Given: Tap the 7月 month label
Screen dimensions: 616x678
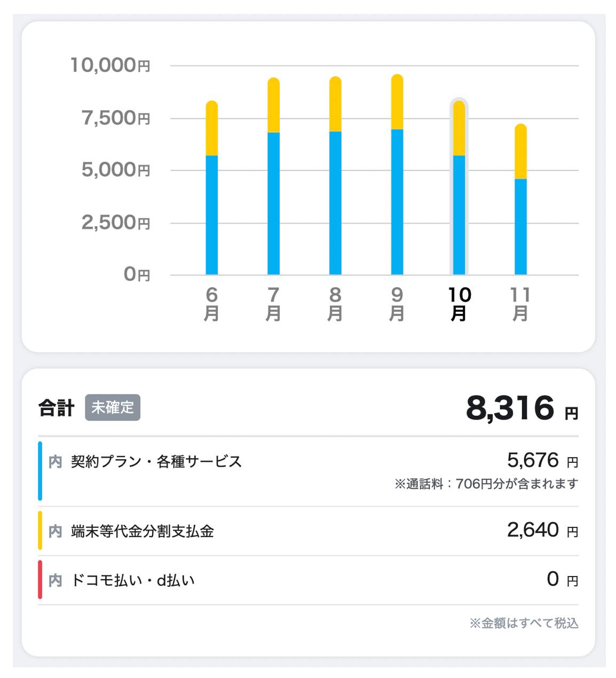Looking at the screenshot, I should pos(273,304).
